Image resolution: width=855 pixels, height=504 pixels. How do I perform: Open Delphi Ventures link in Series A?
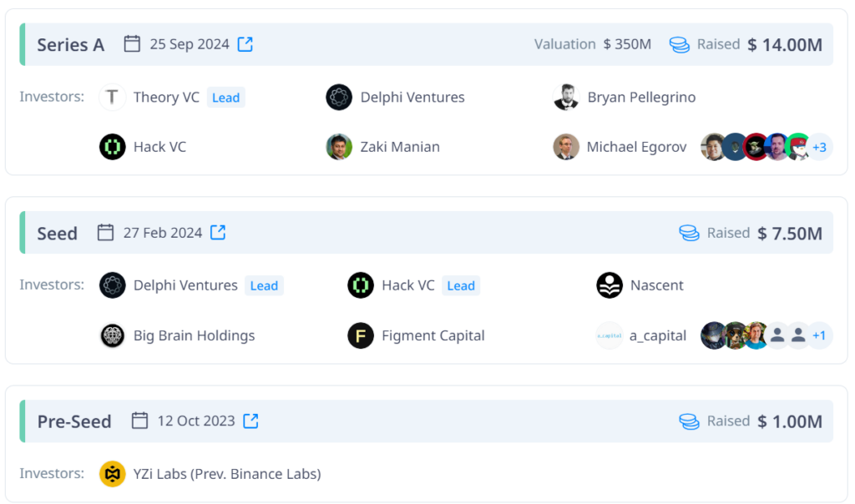tap(412, 97)
